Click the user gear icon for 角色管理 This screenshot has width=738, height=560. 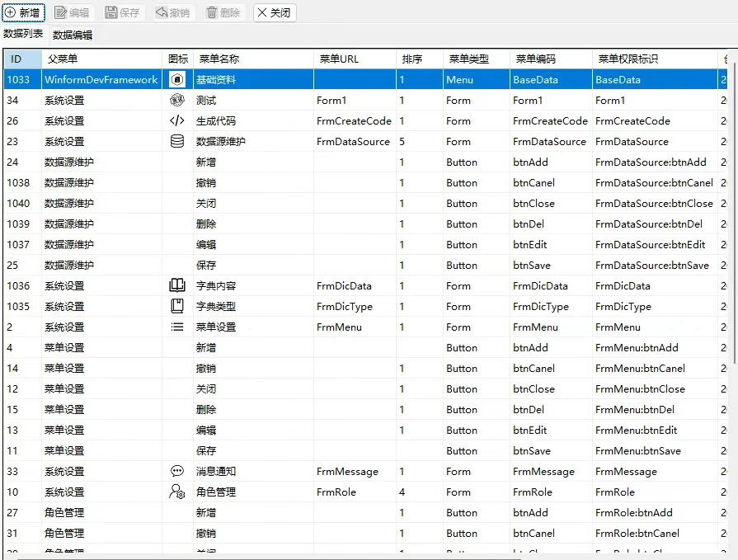coord(177,492)
